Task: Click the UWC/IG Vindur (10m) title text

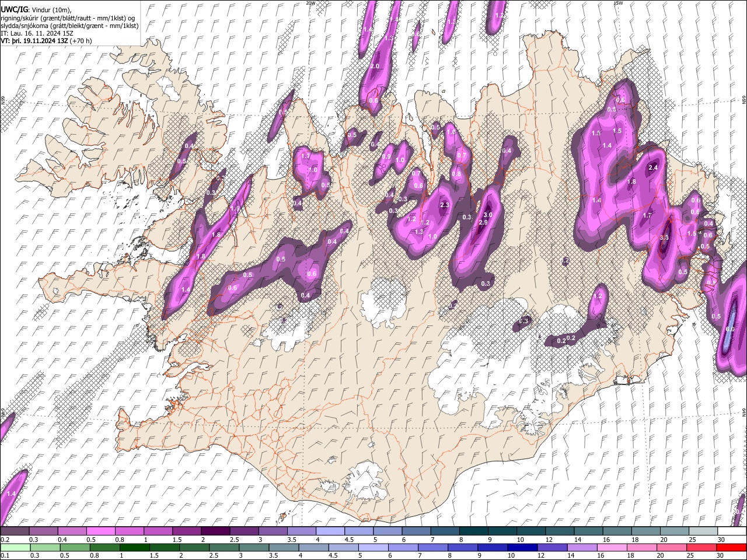Action: click(x=36, y=9)
